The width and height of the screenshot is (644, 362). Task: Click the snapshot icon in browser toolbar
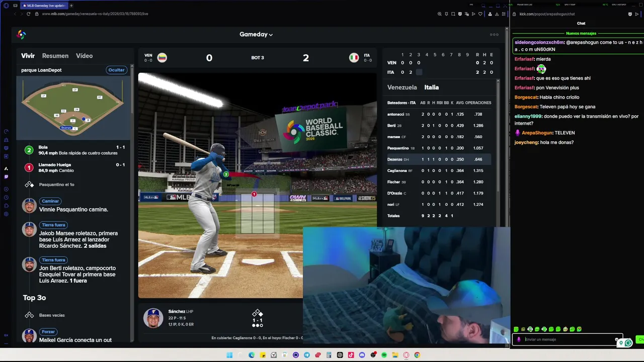pyautogui.click(x=453, y=14)
